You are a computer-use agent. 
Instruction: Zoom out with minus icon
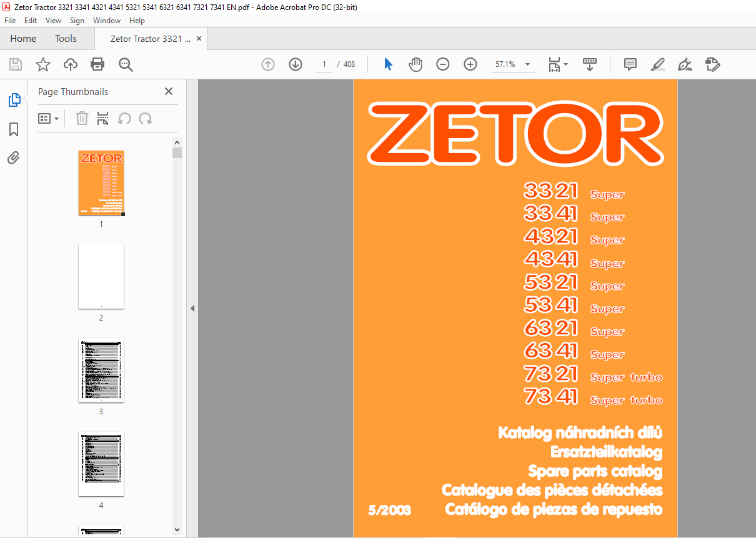[x=443, y=64]
